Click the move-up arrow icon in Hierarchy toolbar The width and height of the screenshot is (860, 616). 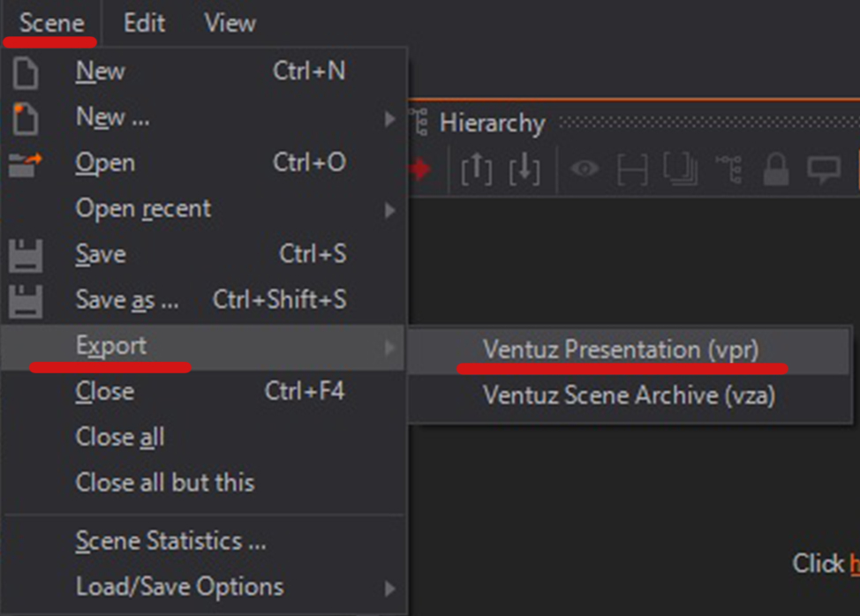pyautogui.click(x=476, y=169)
